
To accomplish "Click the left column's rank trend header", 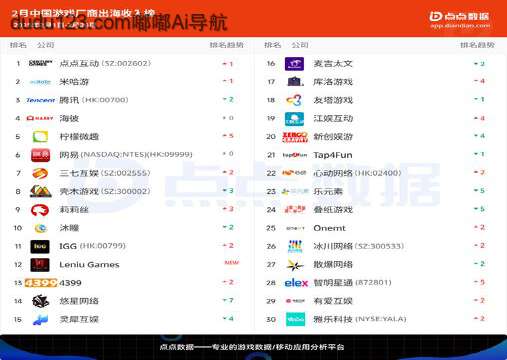I will 227,45.
